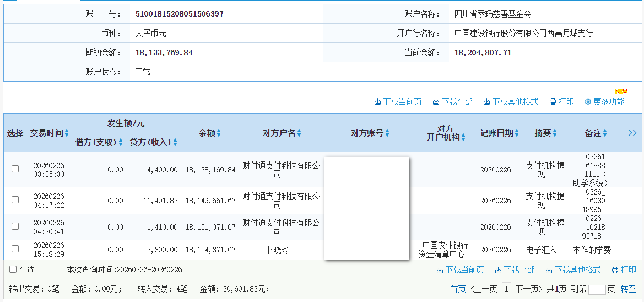Screen dimensions: 644x302
Task: Click the bottom 打印 link
Action: tap(624, 269)
